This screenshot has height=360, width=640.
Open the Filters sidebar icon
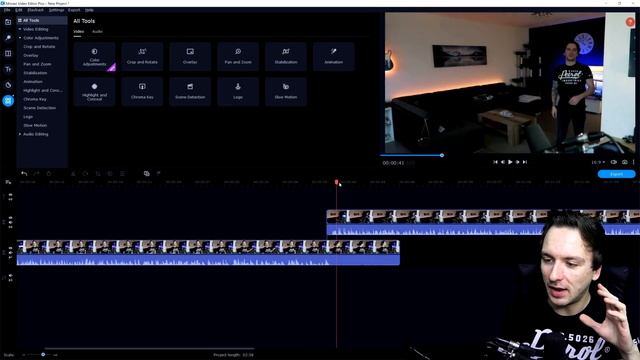coord(8,38)
